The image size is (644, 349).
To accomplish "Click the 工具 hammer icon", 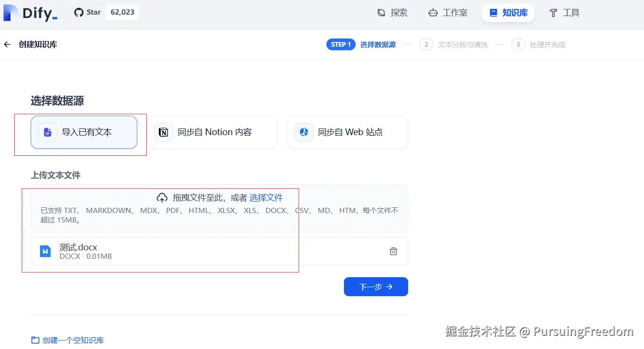I will pyautogui.click(x=553, y=13).
